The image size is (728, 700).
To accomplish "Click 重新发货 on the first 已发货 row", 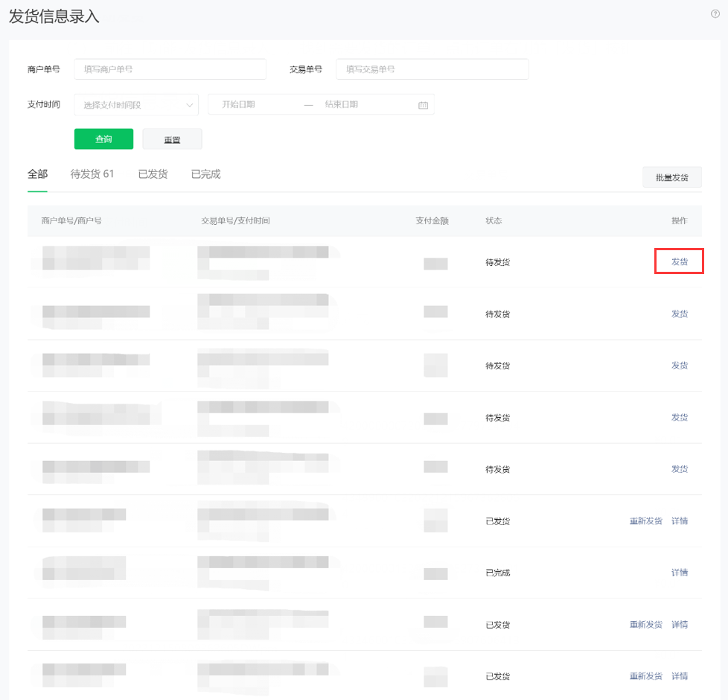I will 645,521.
